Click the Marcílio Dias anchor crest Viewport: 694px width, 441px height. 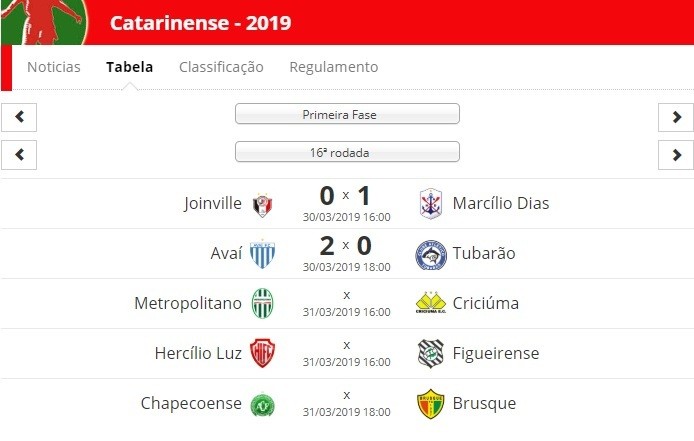[x=431, y=204]
